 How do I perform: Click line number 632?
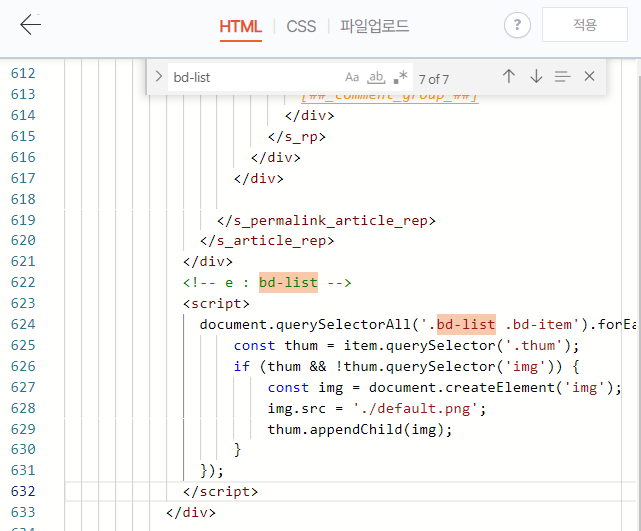(x=23, y=491)
